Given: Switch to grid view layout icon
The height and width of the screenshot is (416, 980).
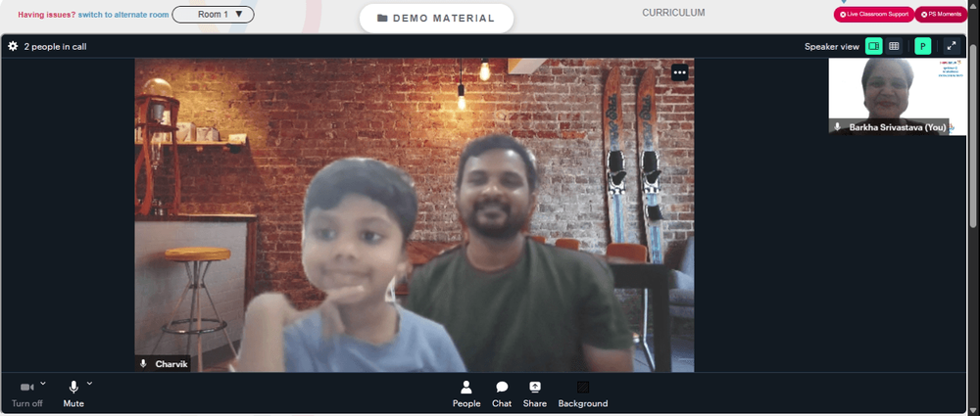Looking at the screenshot, I should click(x=894, y=46).
